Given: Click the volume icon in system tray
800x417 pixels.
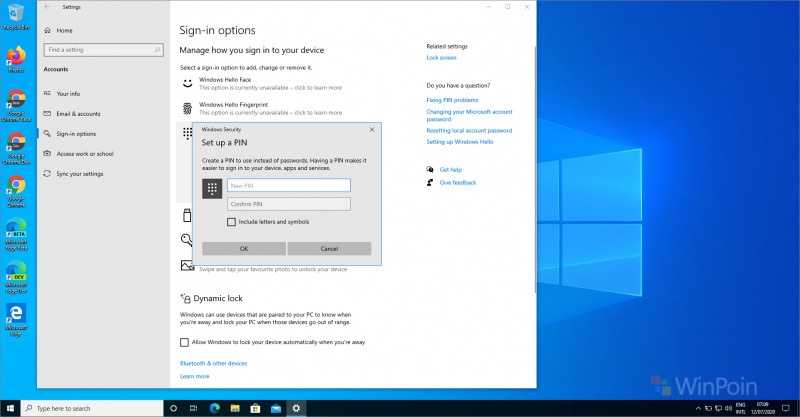Looking at the screenshot, I should [x=728, y=408].
